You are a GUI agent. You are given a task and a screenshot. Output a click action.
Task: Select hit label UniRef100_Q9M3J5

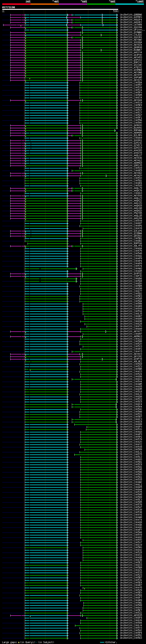click(x=131, y=165)
